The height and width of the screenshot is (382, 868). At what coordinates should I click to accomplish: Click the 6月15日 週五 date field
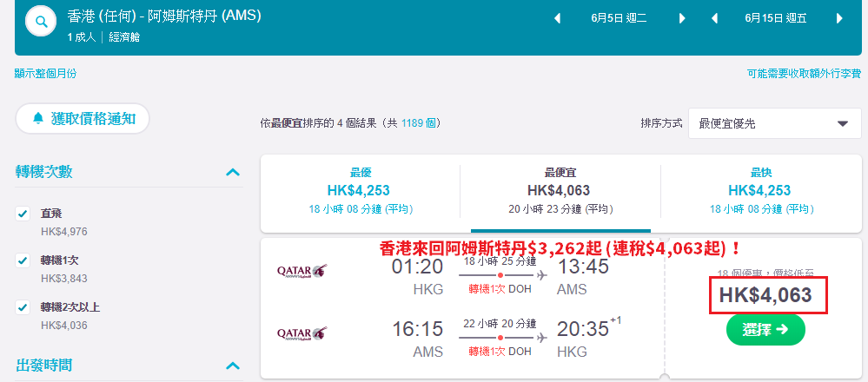pos(776,18)
